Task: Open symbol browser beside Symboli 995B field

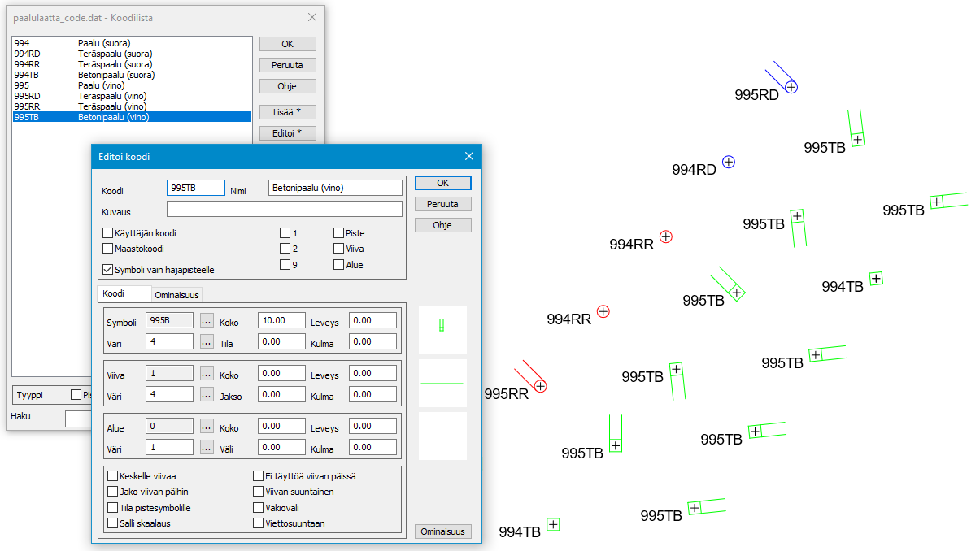Action: tap(207, 320)
